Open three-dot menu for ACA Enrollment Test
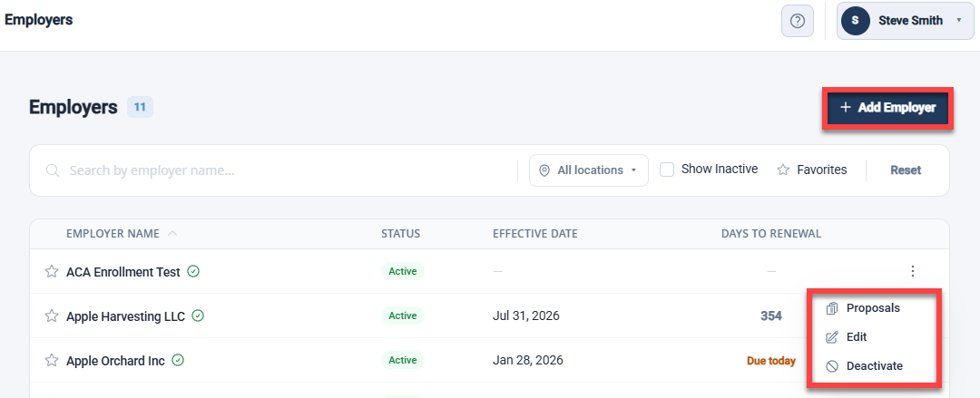Viewport: 980px width, 398px height. [913, 271]
